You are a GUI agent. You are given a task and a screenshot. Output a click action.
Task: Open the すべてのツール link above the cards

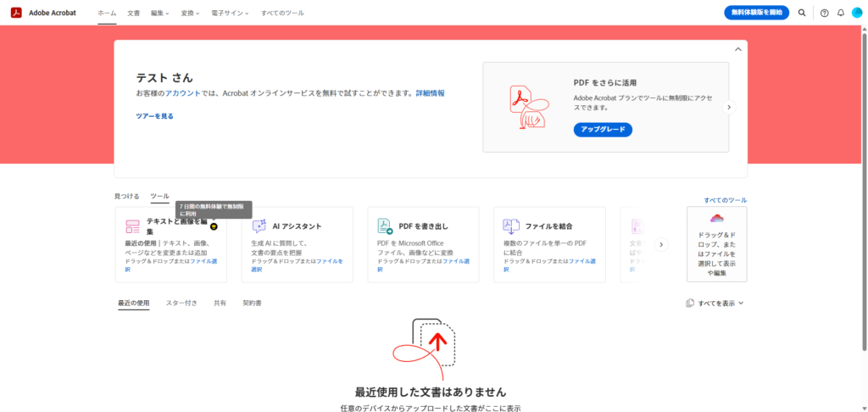click(726, 200)
